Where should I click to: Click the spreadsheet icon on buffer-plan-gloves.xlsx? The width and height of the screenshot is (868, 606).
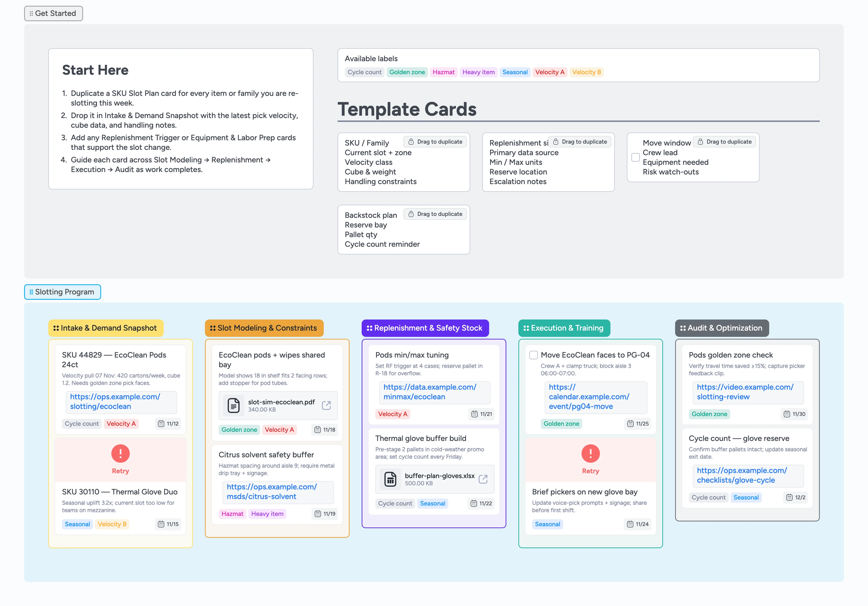tap(390, 479)
